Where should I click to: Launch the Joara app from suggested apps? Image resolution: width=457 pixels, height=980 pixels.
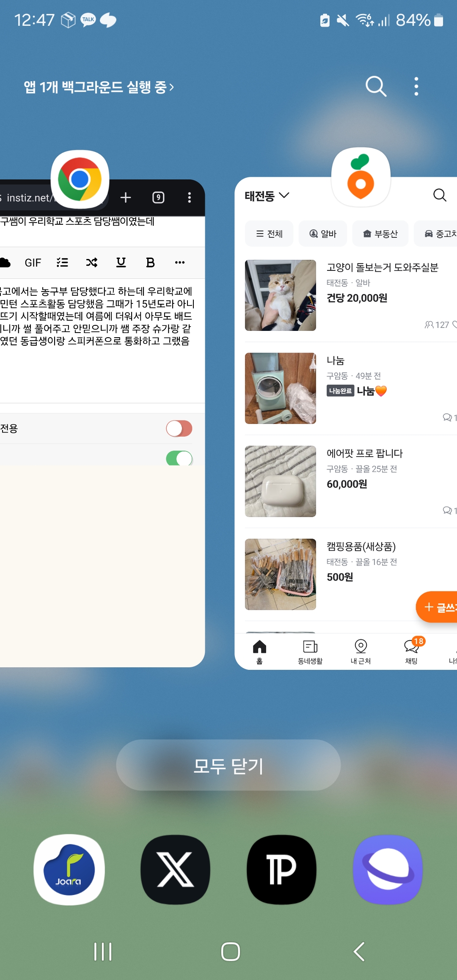[69, 870]
